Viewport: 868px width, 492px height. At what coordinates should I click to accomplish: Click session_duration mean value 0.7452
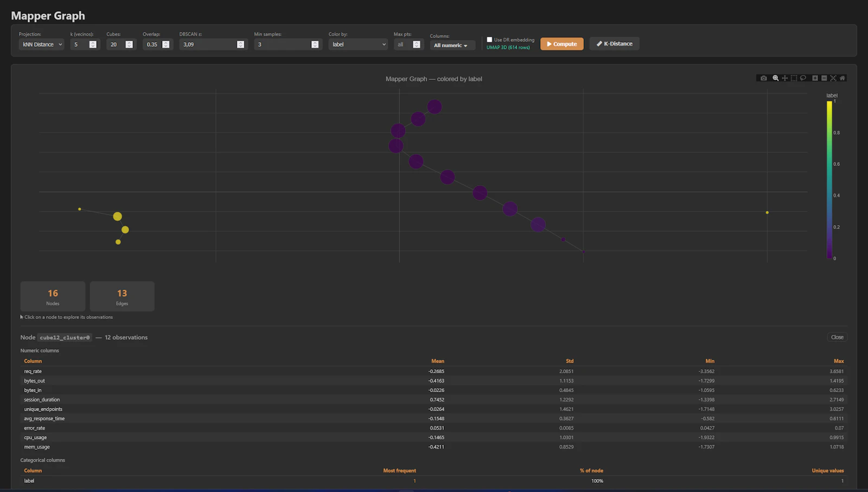(437, 400)
